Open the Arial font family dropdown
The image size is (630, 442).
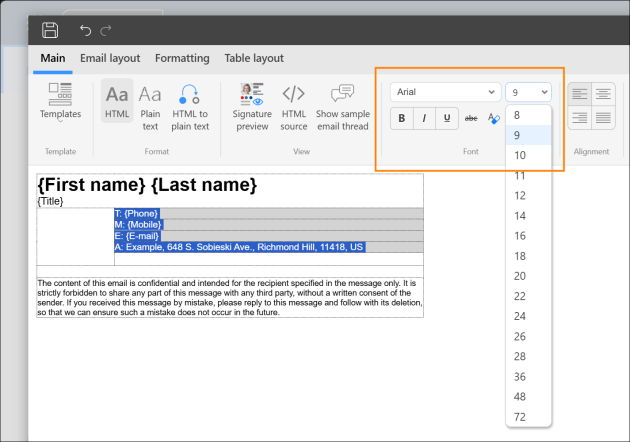click(x=446, y=92)
